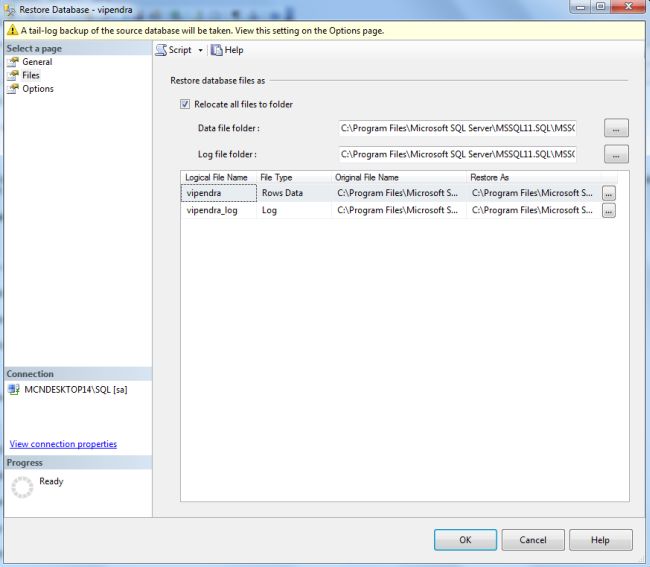The width and height of the screenshot is (650, 567).
Task: Click the MCNDESKTOP14\SQL [sa] connection entry
Action: pyautogui.click(x=76, y=390)
